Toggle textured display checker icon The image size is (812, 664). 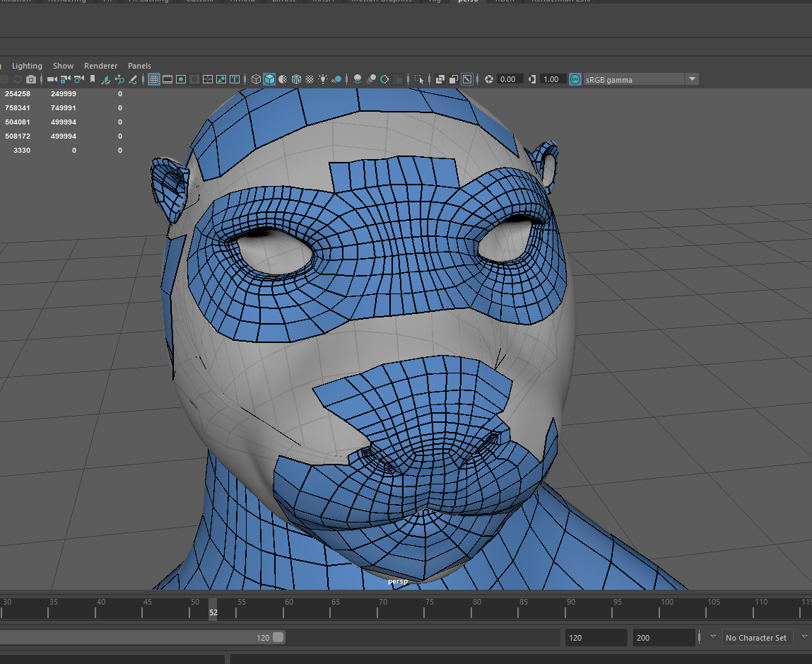coord(310,79)
